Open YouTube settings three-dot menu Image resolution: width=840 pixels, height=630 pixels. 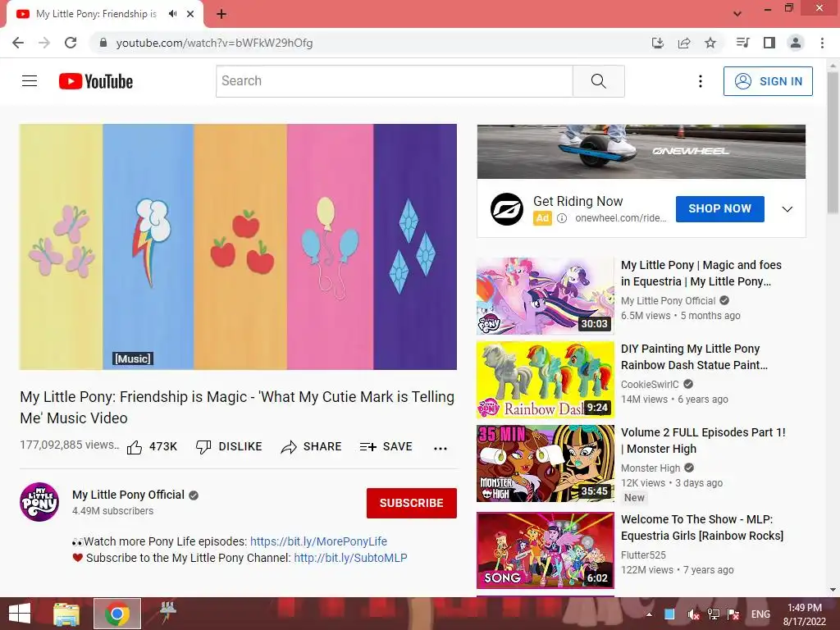701,81
